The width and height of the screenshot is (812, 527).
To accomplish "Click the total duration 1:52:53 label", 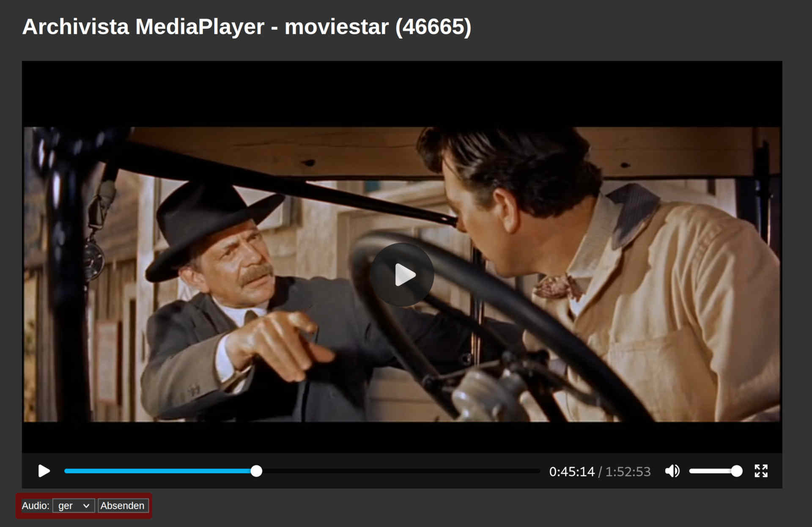I will (x=628, y=472).
